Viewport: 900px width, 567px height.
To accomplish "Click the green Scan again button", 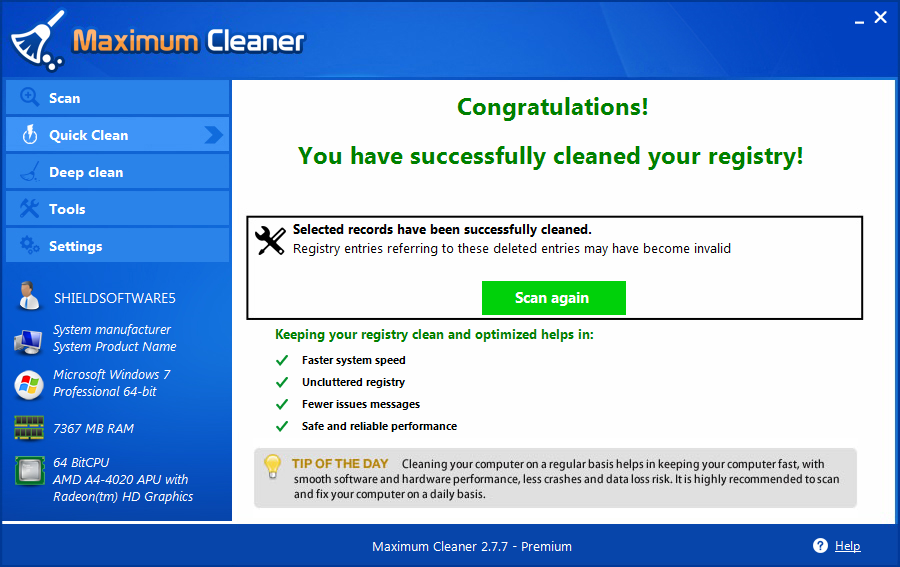I will [553, 298].
